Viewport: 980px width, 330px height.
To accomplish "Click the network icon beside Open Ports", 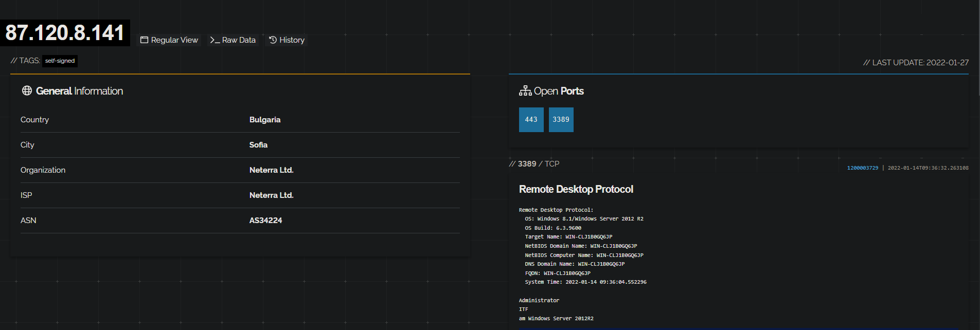I will (525, 91).
